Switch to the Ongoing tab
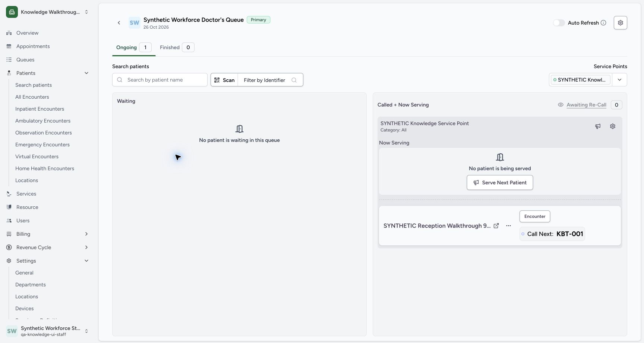Viewport: 644px width, 343px height. coord(134,47)
